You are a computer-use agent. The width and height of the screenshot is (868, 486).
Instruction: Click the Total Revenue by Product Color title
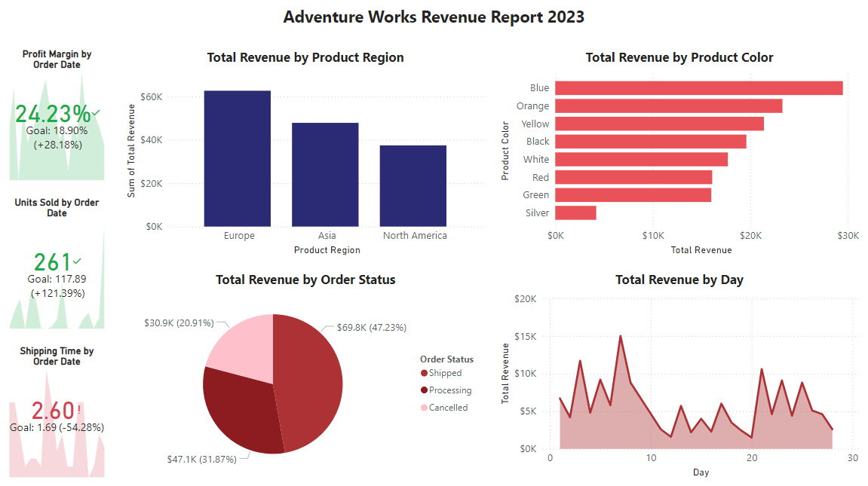tap(679, 57)
